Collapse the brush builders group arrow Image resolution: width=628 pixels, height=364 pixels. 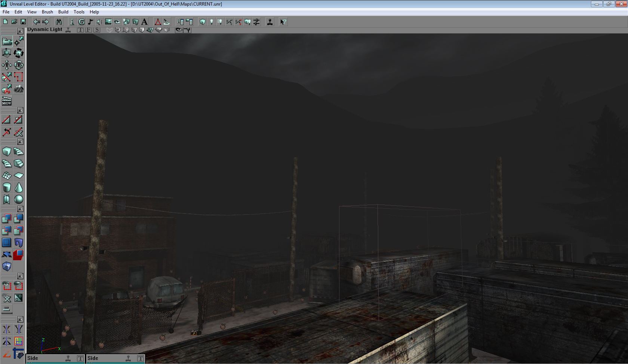click(20, 142)
